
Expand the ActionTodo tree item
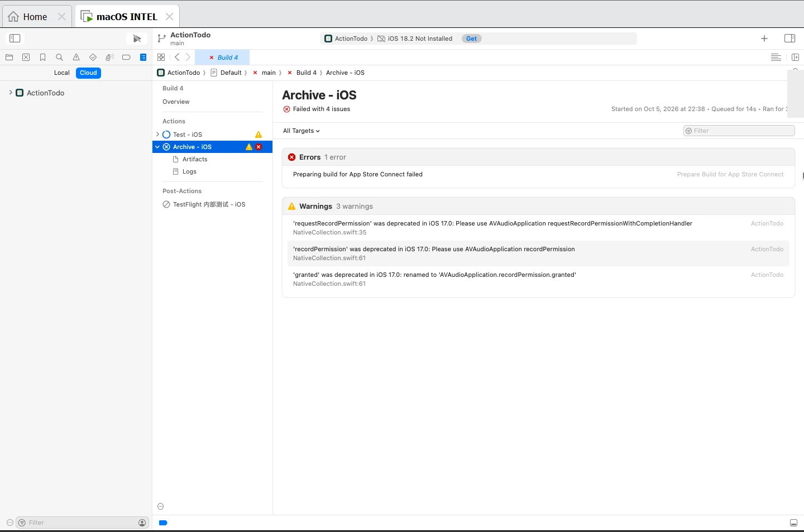click(11, 93)
